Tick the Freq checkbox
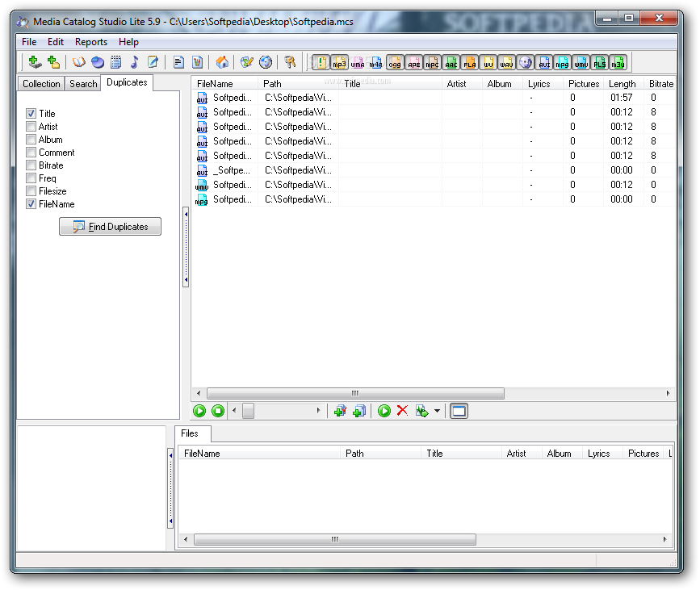The width and height of the screenshot is (700, 590). (x=31, y=178)
